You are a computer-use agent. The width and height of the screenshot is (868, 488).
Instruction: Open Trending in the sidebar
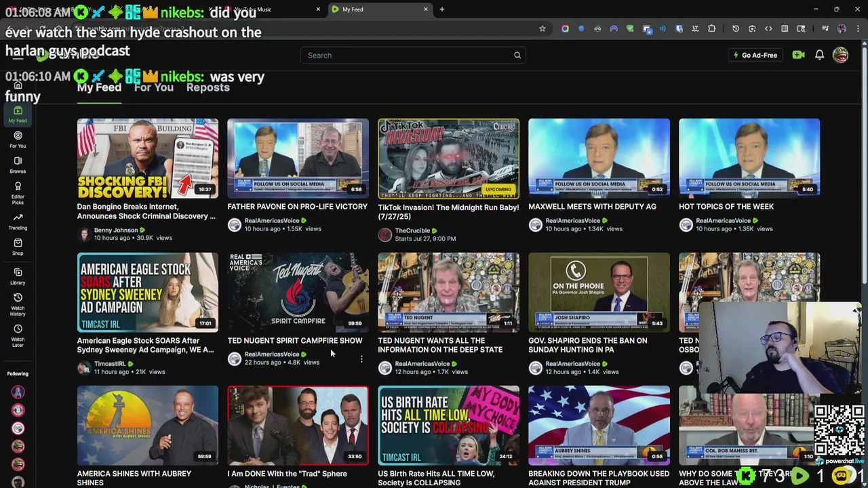pyautogui.click(x=18, y=222)
